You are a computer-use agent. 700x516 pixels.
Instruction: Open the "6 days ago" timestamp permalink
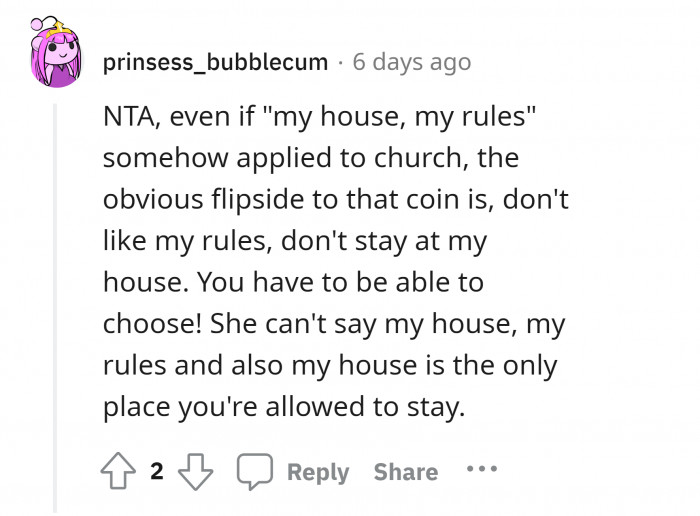point(411,62)
